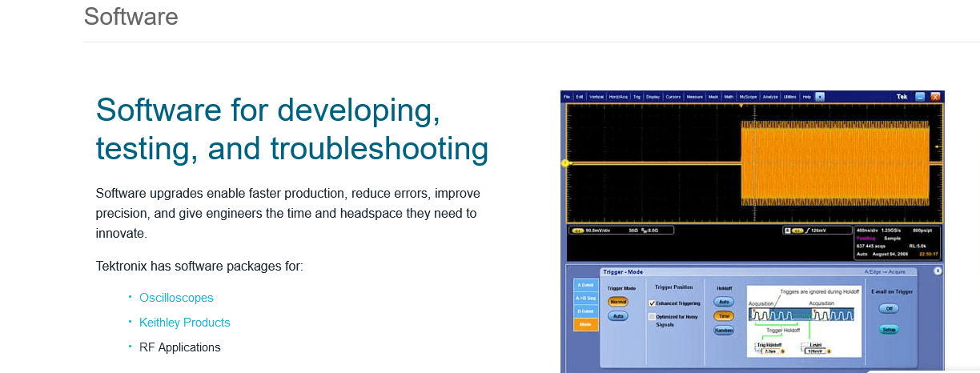The image size is (980, 373).
Task: Open the Cursors menu
Action: [x=673, y=96]
